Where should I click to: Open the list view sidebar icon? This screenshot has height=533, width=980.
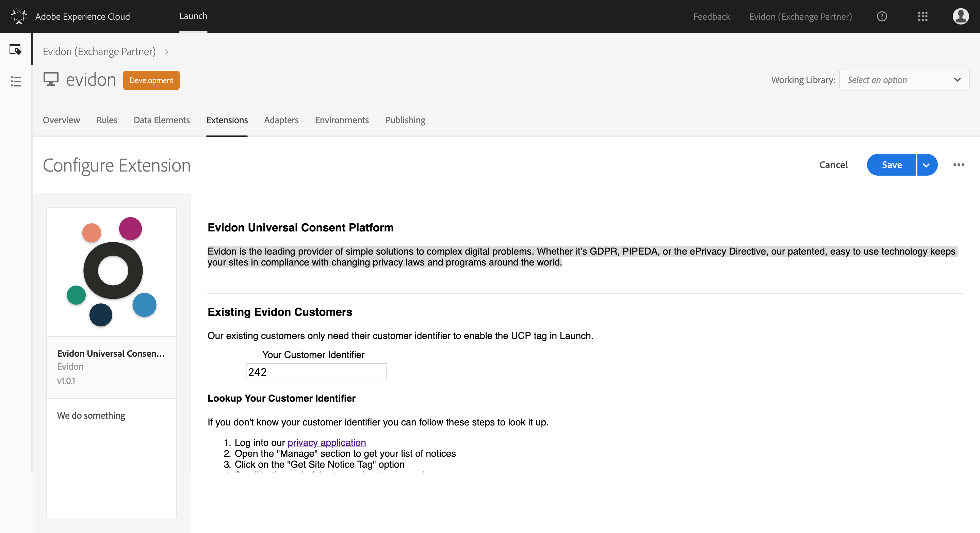[16, 81]
